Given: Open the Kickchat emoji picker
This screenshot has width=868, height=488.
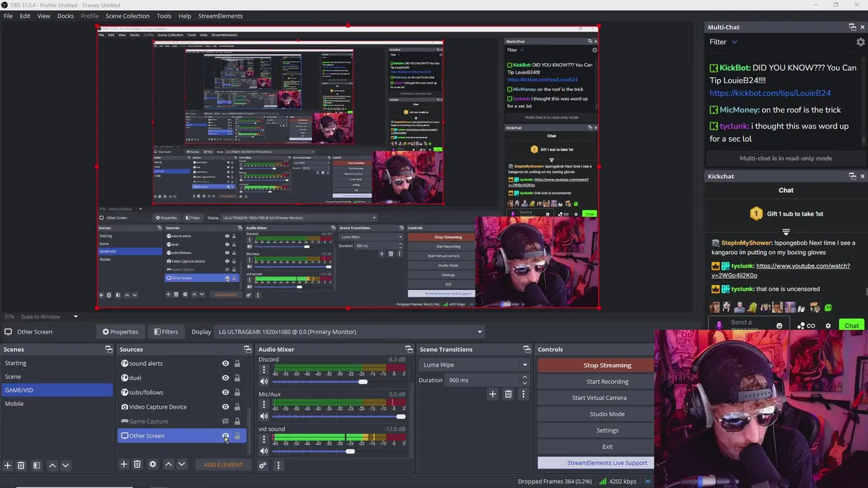Looking at the screenshot, I should click(779, 326).
